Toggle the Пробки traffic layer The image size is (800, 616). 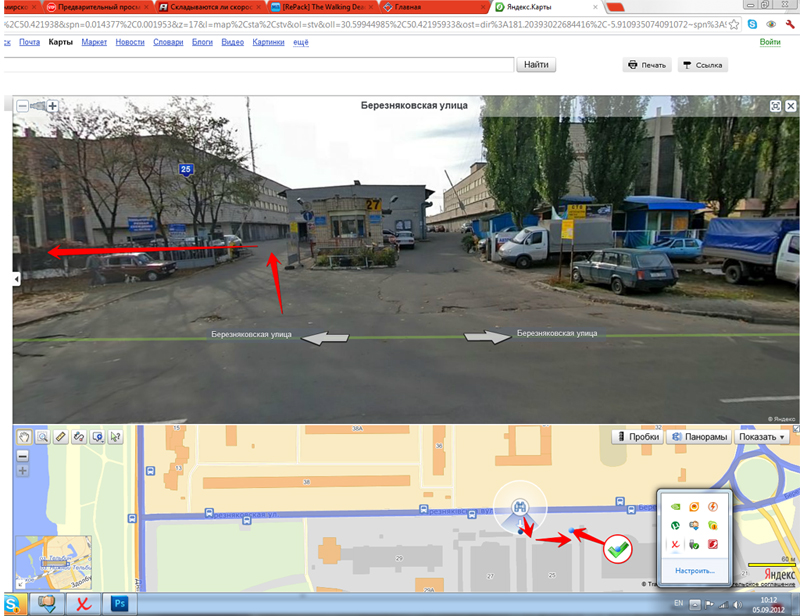coord(637,437)
